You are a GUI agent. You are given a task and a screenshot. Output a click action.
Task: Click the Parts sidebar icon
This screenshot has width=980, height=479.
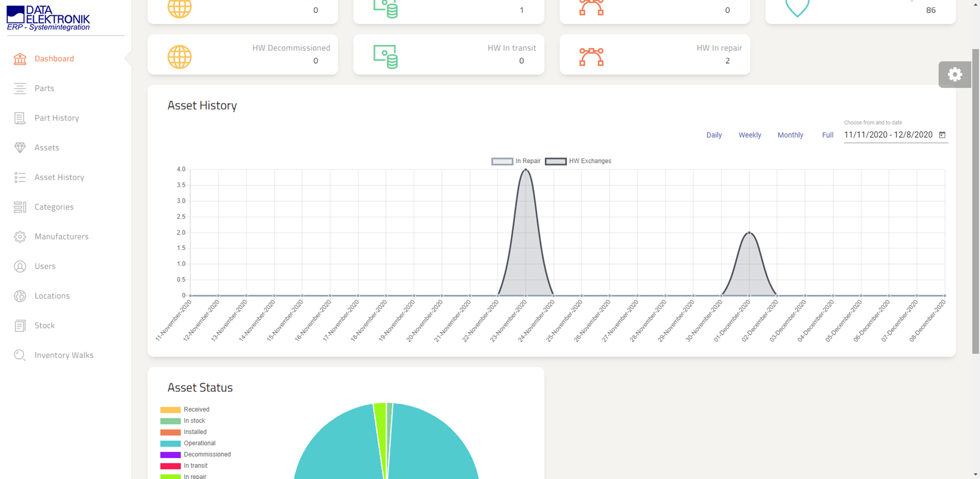20,88
